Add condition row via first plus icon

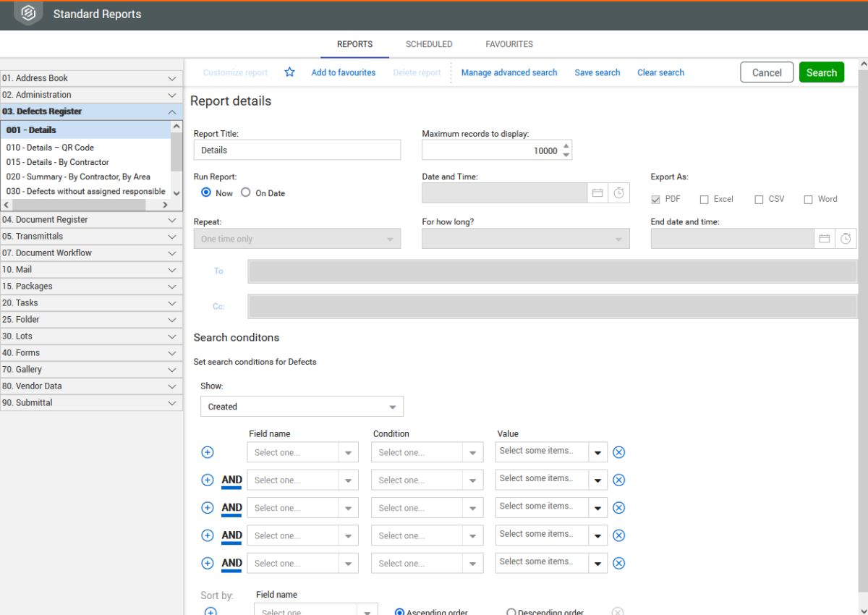(x=208, y=452)
